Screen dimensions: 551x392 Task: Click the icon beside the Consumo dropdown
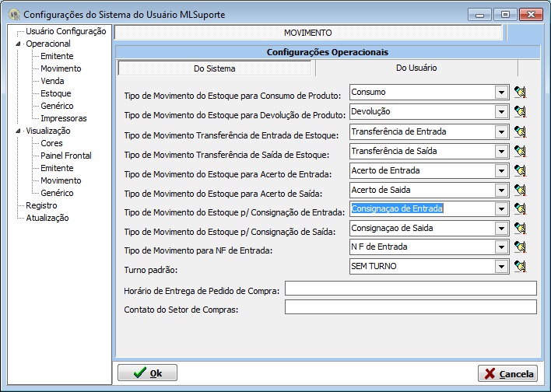click(x=520, y=92)
